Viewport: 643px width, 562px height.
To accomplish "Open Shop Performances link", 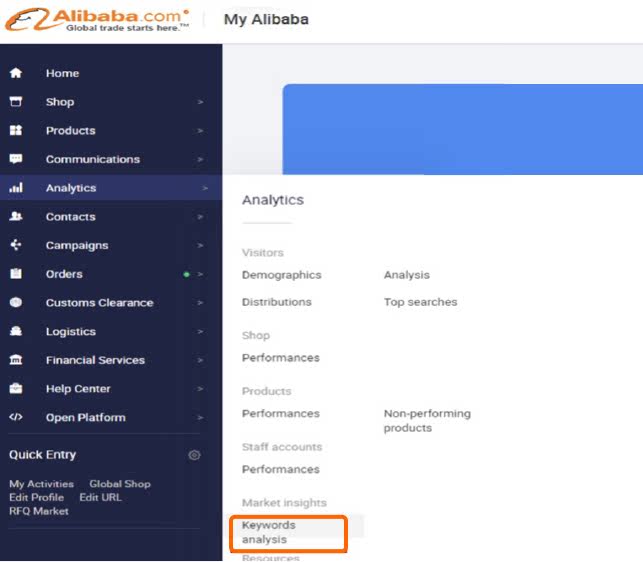I will point(281,358).
